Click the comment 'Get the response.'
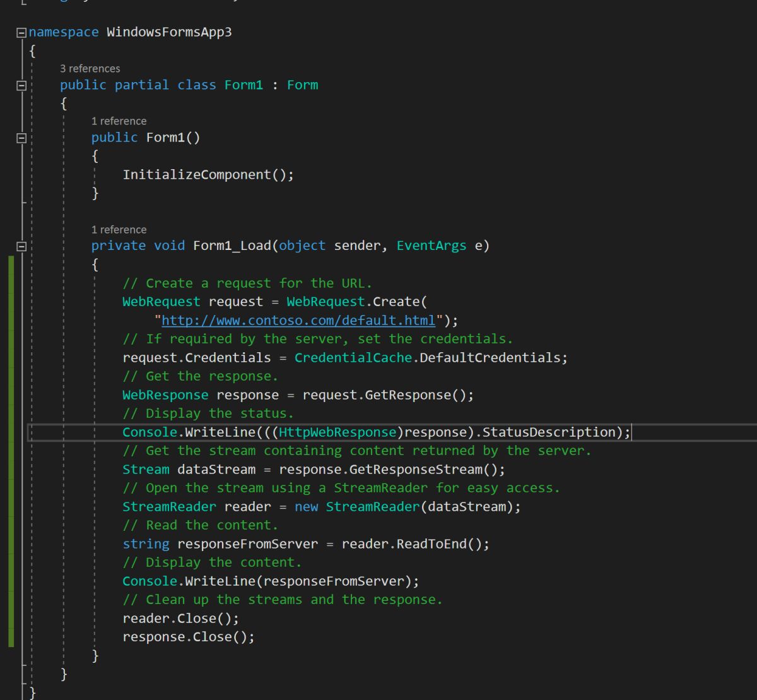This screenshot has height=700, width=757. coord(200,376)
